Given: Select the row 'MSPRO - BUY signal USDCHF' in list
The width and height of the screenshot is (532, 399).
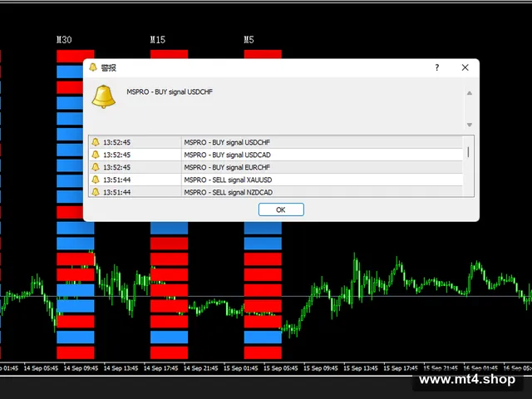Looking at the screenshot, I should coord(276,142).
